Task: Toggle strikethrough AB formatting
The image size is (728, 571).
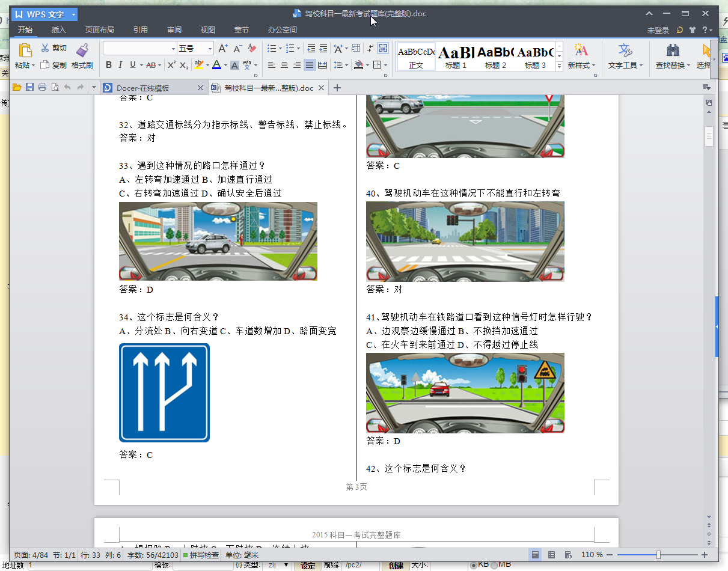Action: pyautogui.click(x=150, y=65)
